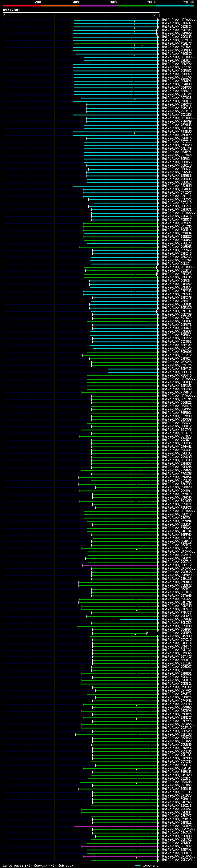Screen dimensions: 197x868
Task: Click the Large gaps legend text
Action: (x=38, y=865)
